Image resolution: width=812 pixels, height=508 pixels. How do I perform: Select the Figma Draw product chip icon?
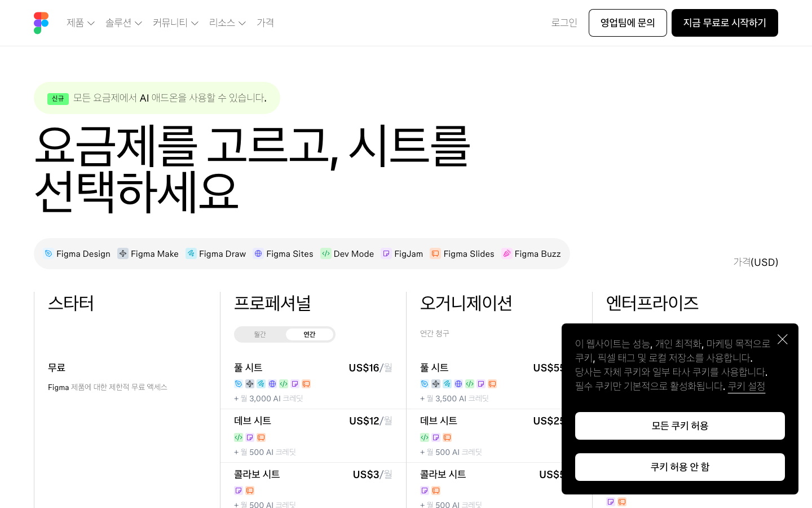click(x=191, y=254)
